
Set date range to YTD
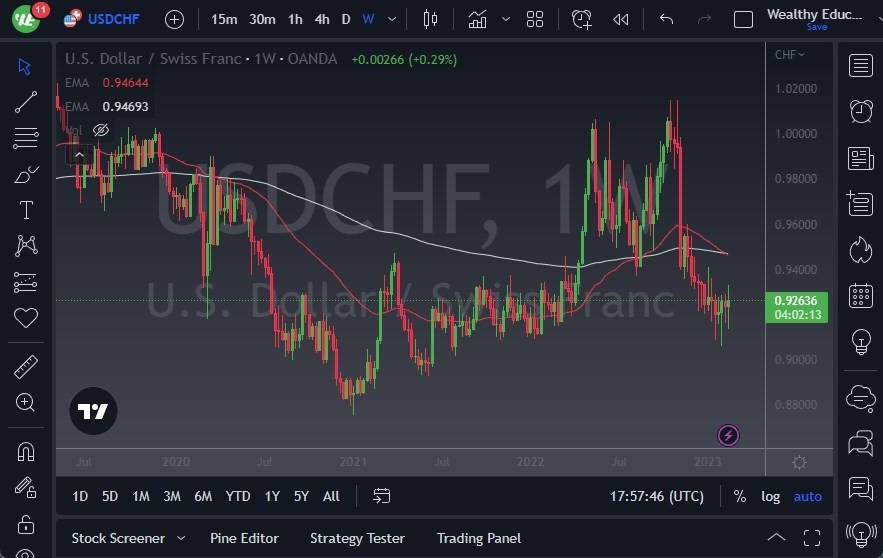pos(238,496)
